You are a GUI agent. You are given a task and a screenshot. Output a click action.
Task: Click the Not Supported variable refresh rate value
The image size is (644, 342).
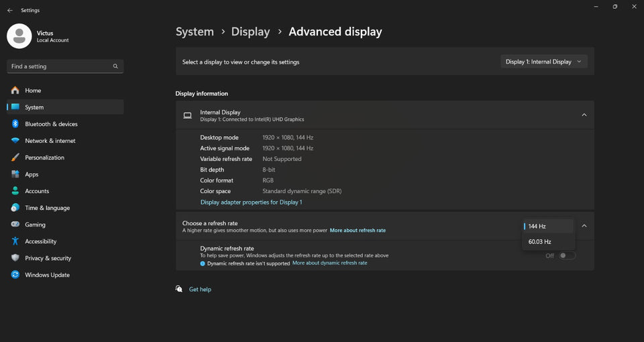[x=282, y=159]
